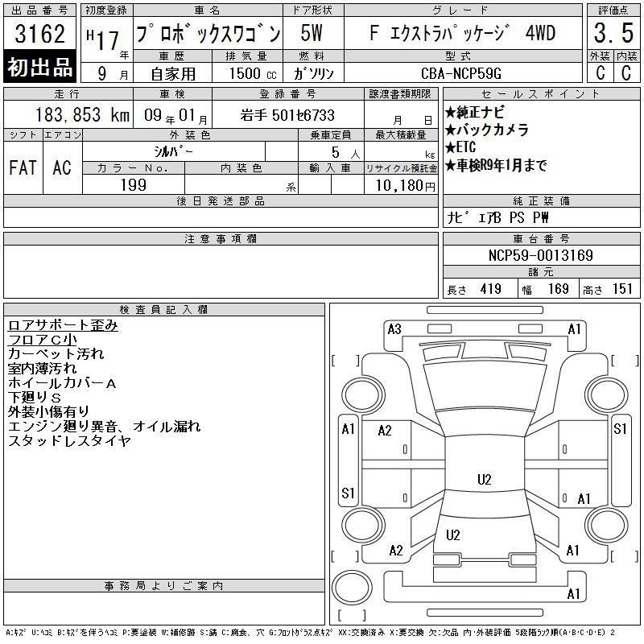Viewport: 644px width, 644px height.
Task: Click the U2 dent mark on the roof
Action: [485, 480]
